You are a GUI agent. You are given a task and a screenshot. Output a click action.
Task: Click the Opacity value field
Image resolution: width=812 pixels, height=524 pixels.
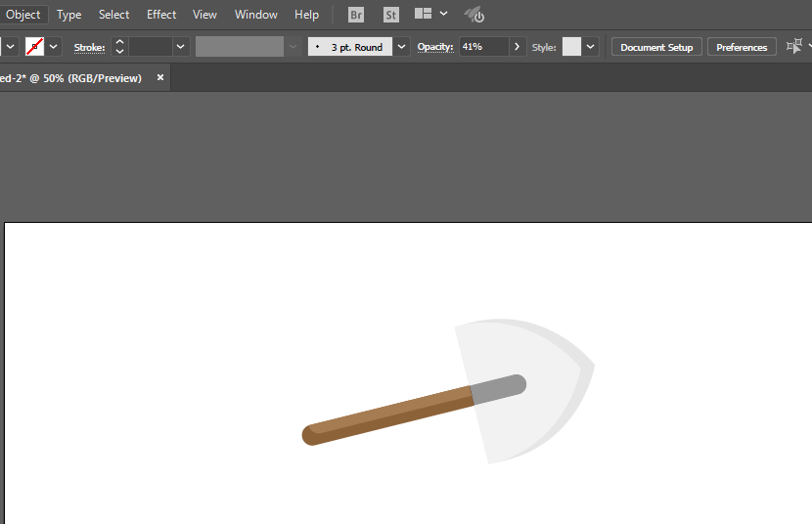483,47
